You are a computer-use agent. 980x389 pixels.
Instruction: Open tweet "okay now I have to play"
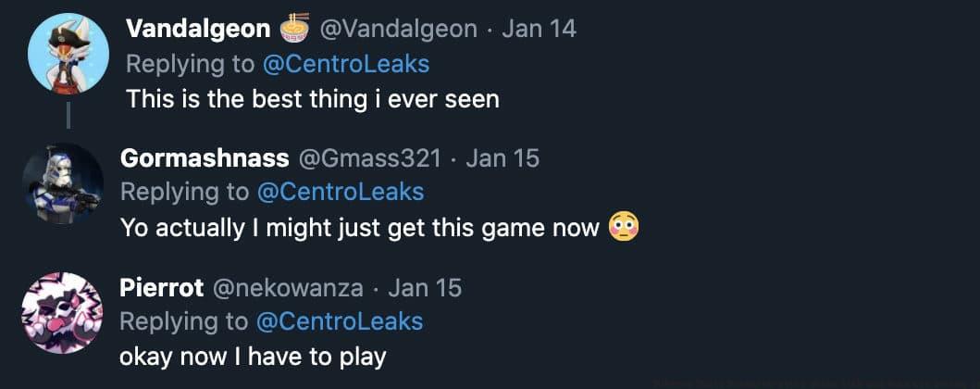click(x=253, y=356)
